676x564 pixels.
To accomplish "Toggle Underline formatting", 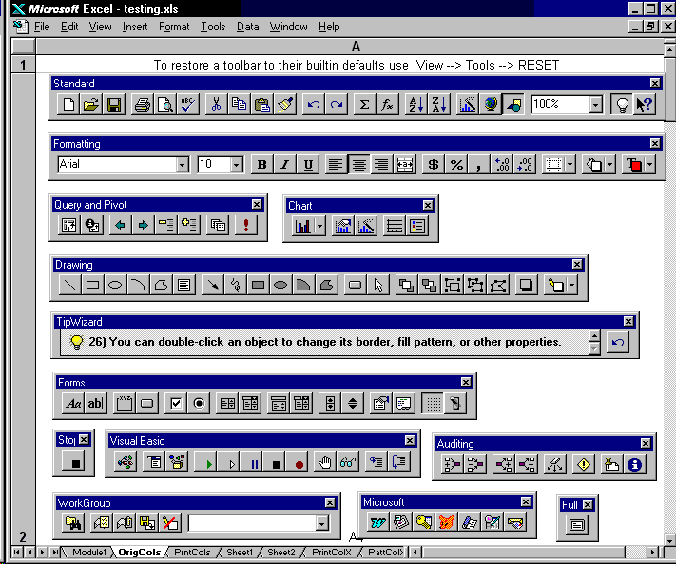I will click(307, 164).
